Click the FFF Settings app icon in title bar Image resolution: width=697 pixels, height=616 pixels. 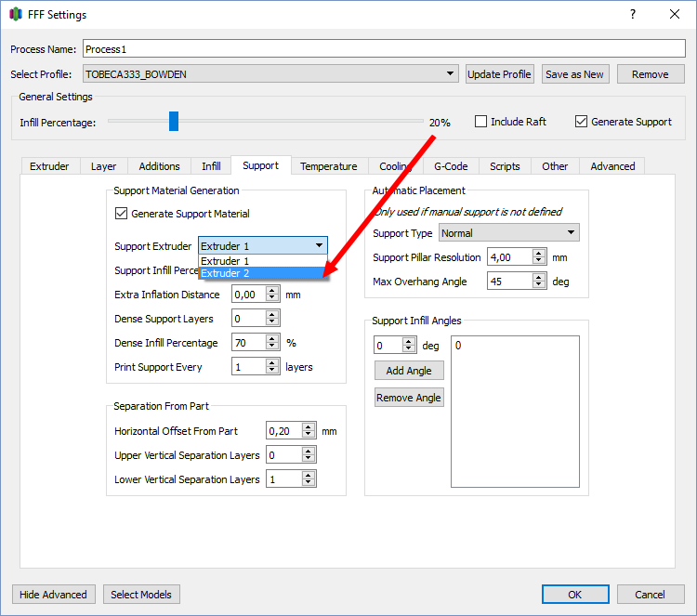[15, 14]
